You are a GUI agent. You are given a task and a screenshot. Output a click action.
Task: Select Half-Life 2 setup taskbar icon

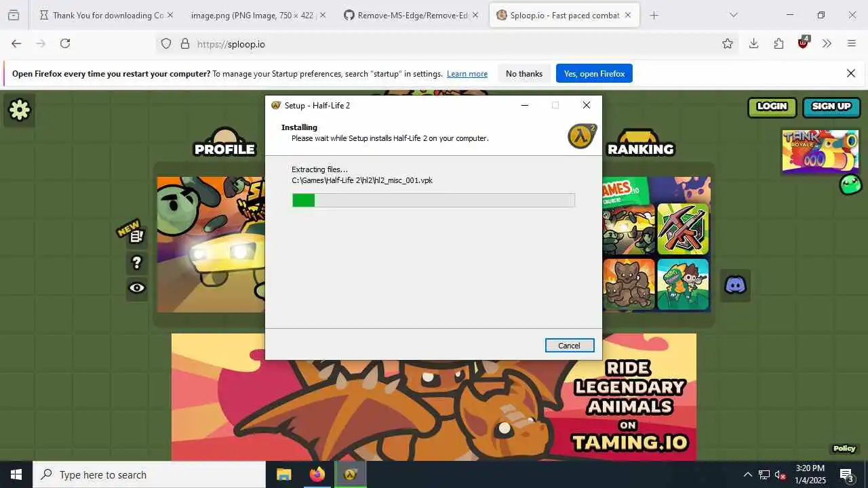350,474
